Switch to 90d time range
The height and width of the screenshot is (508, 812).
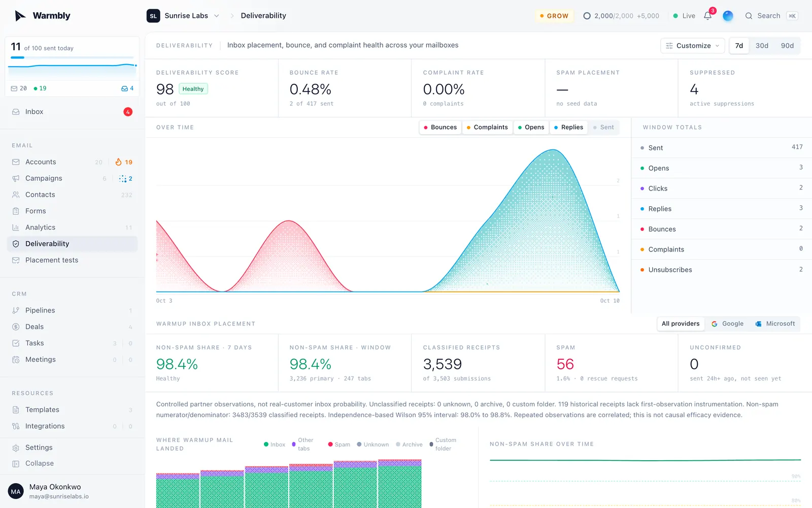[x=787, y=46]
